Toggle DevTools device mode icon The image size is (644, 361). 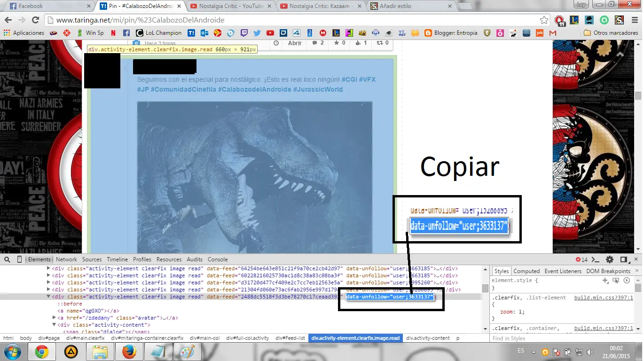19,259
